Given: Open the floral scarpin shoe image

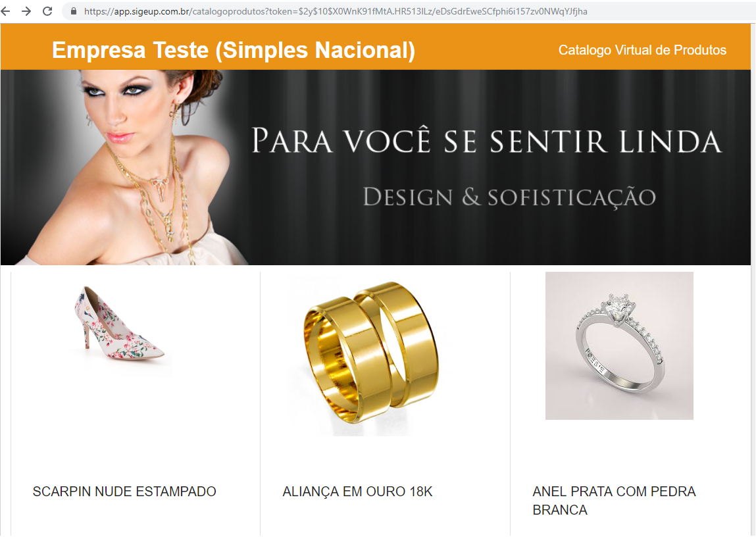Looking at the screenshot, I should click(x=122, y=324).
